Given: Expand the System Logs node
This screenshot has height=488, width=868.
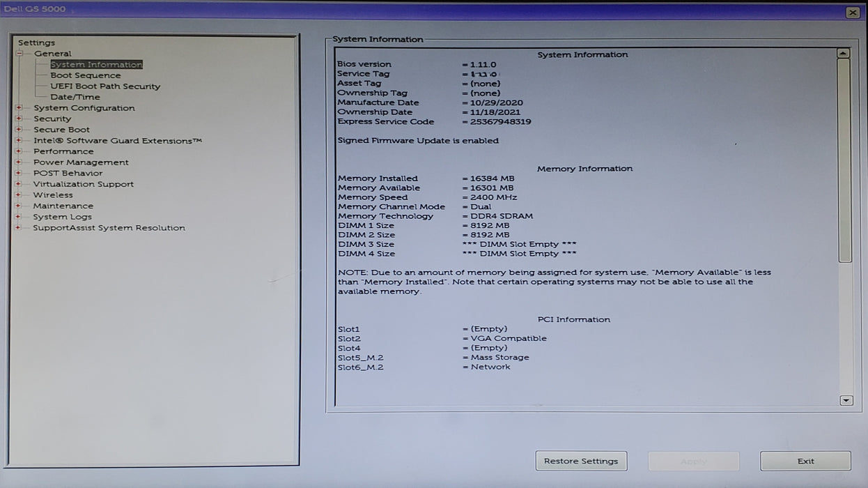Looking at the screenshot, I should (x=19, y=217).
